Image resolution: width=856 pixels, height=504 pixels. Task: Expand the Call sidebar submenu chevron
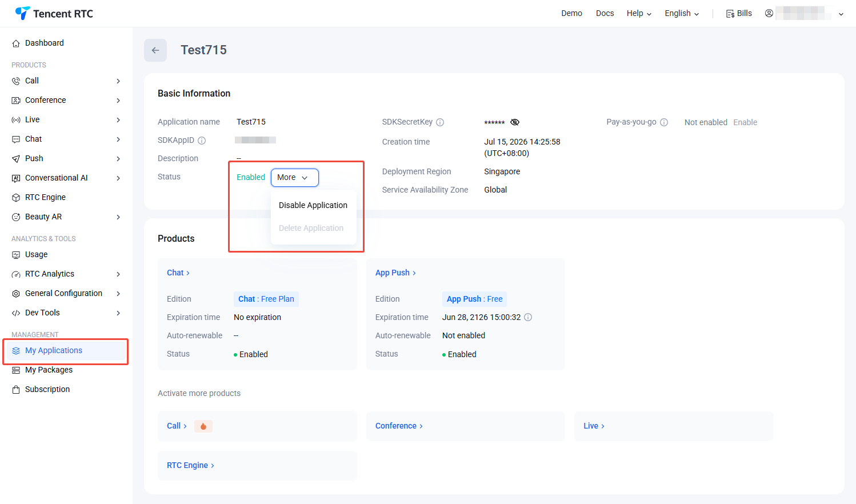point(118,81)
